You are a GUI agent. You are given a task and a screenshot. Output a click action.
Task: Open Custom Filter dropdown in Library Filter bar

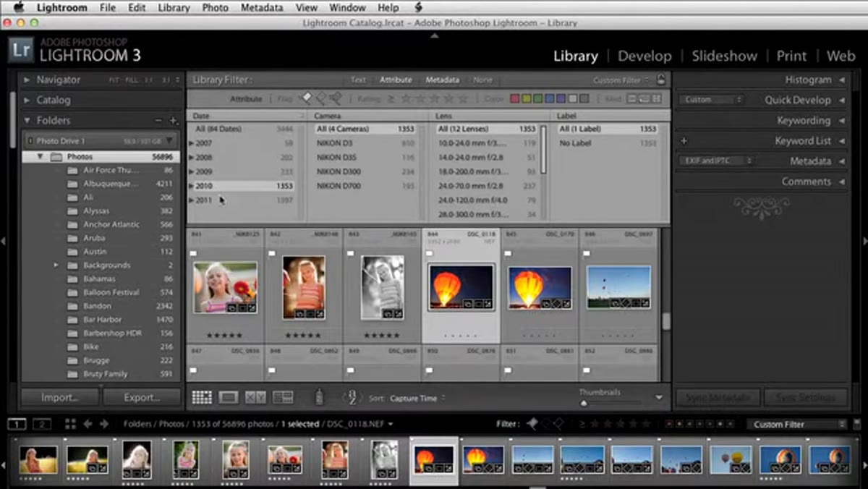(621, 80)
